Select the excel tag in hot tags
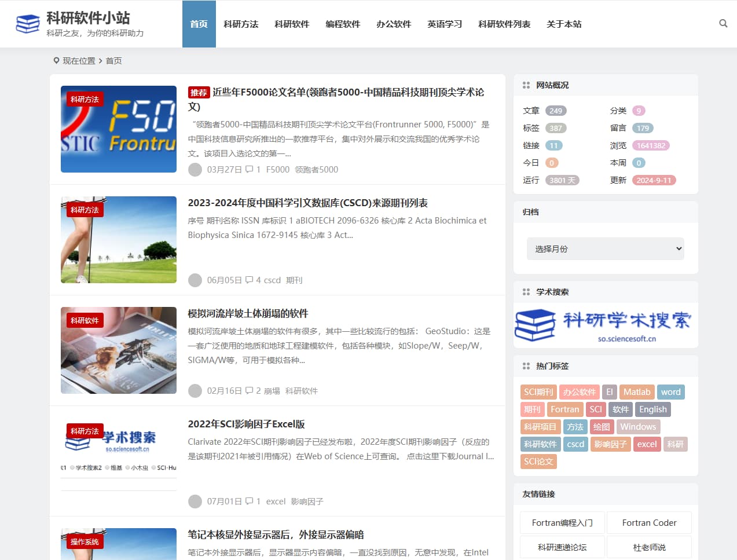Viewport: 737px width, 560px height. [x=647, y=444]
